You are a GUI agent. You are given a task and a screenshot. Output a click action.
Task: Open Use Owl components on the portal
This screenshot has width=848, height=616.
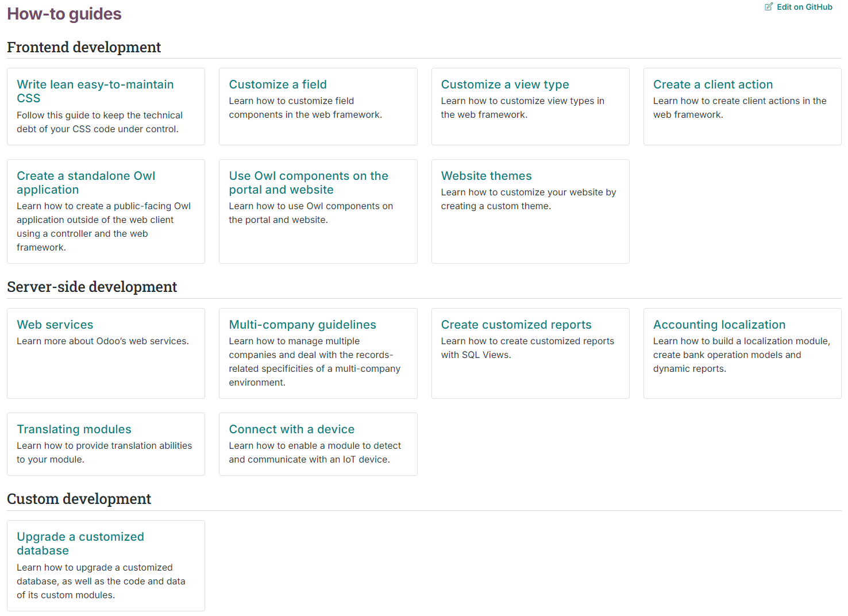pos(318,211)
